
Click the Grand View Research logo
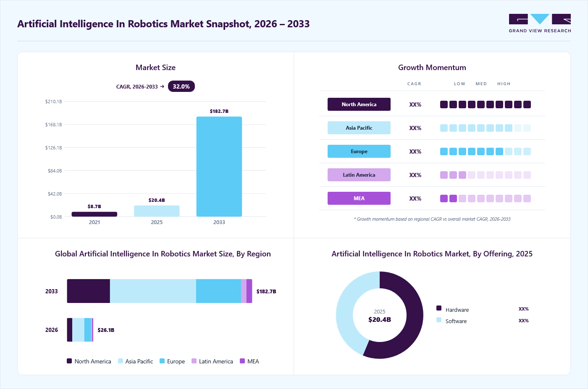(x=540, y=23)
